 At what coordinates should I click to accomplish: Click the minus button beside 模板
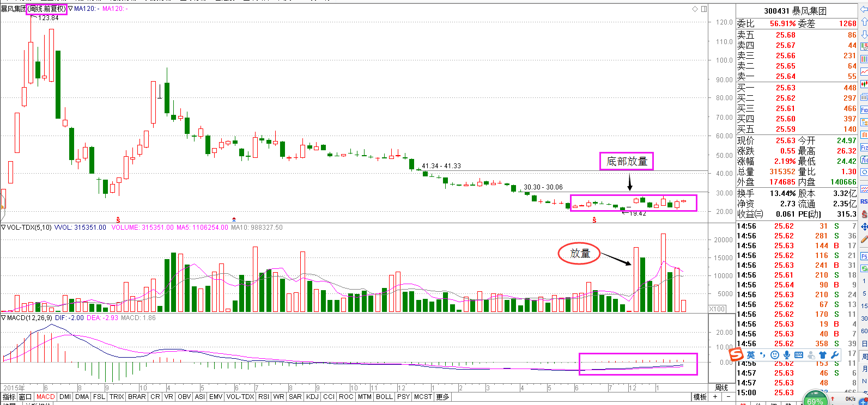[x=729, y=397]
